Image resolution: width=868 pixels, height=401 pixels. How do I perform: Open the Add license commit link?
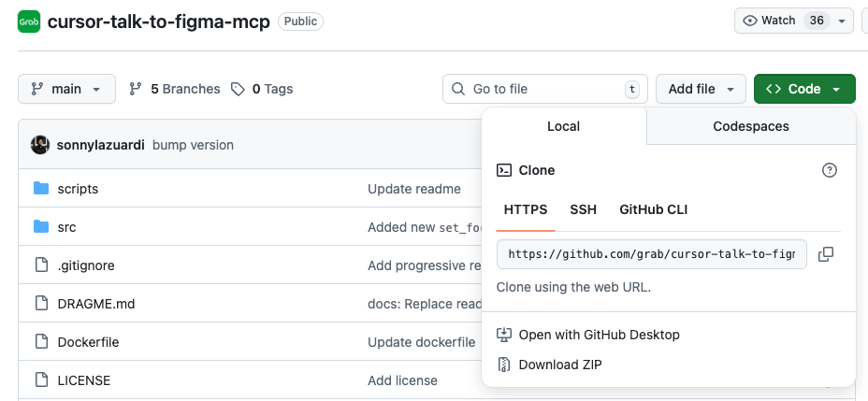tap(402, 380)
